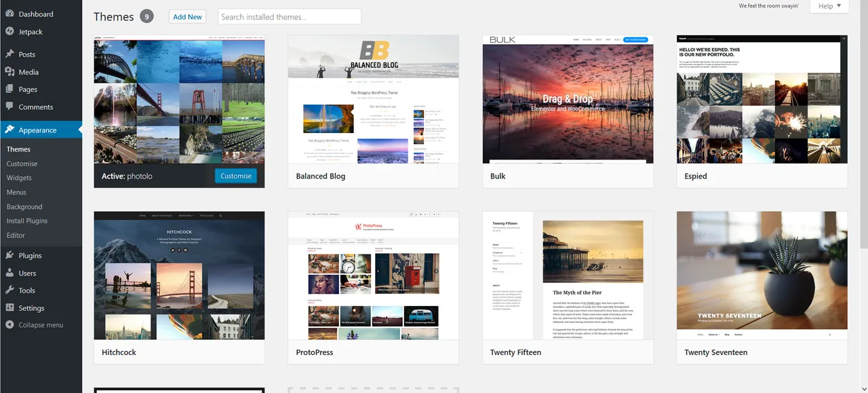The width and height of the screenshot is (868, 393).
Task: Click the Posts pushpin icon
Action: (9, 54)
